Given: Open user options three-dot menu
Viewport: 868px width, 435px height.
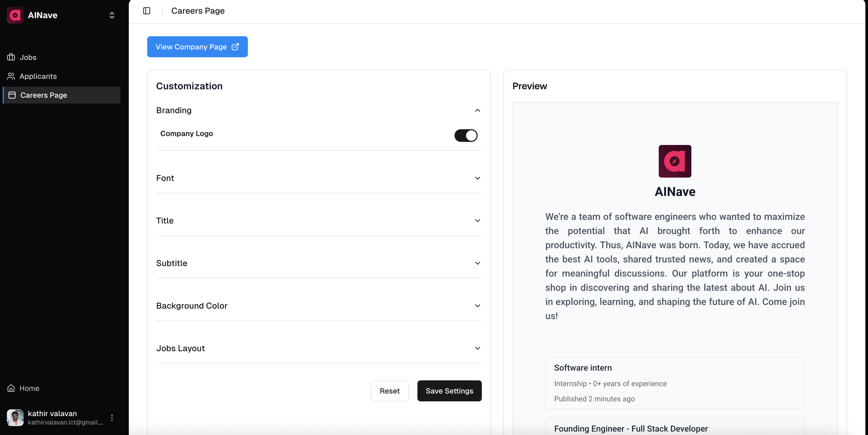Looking at the screenshot, I should point(112,417).
